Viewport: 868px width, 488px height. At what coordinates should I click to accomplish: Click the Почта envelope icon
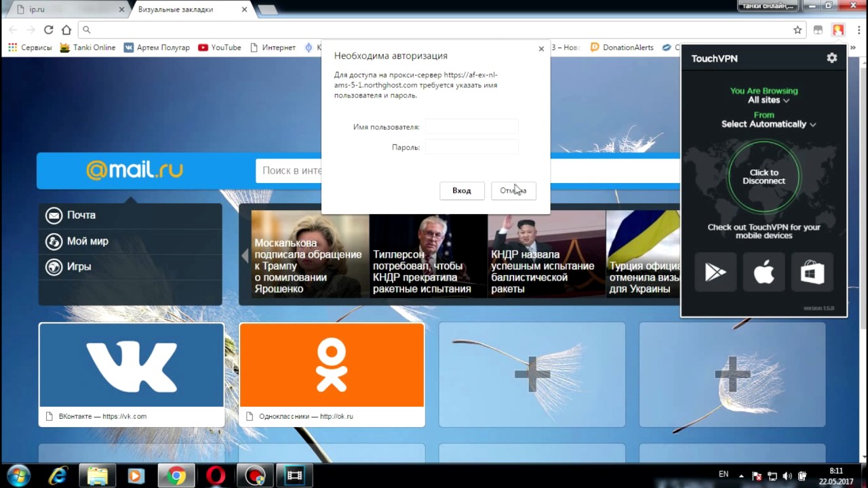tap(54, 216)
